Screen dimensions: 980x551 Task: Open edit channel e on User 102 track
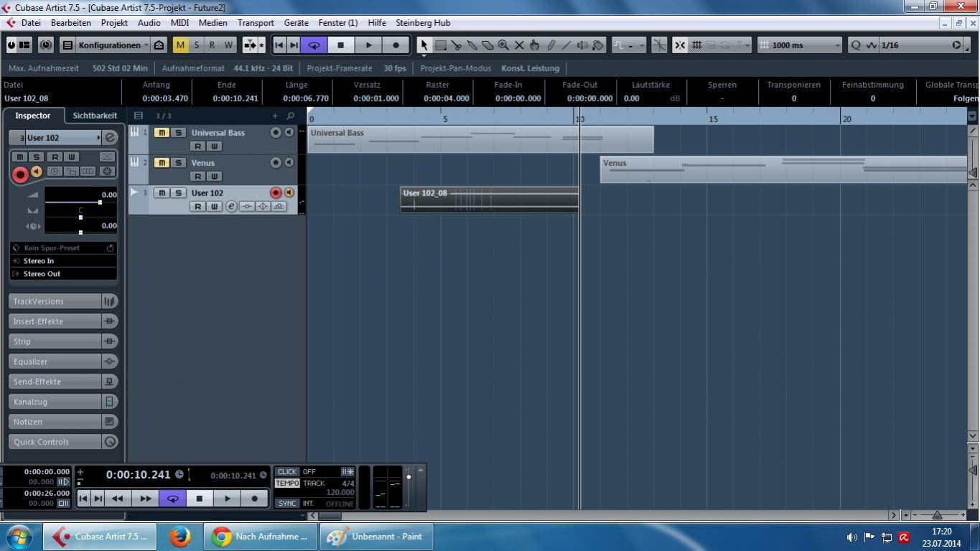(x=231, y=206)
